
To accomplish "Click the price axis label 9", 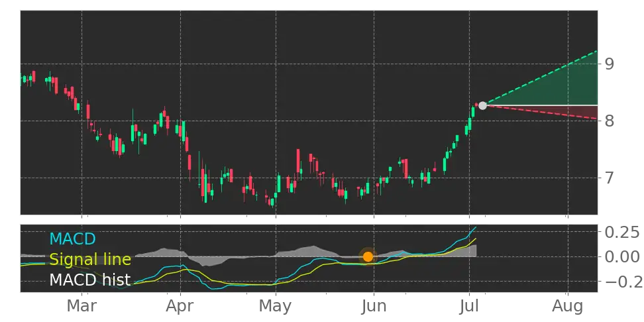I will point(610,64).
